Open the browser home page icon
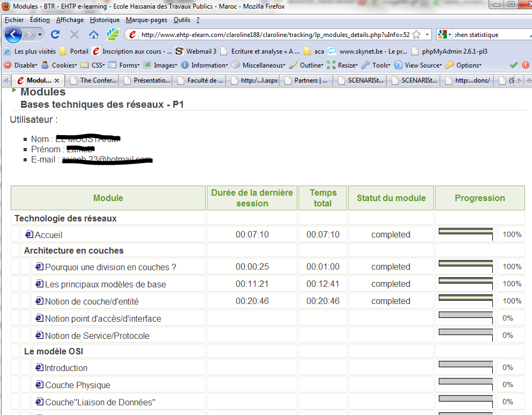Image resolution: width=532 pixels, height=415 pixels. pos(94,34)
